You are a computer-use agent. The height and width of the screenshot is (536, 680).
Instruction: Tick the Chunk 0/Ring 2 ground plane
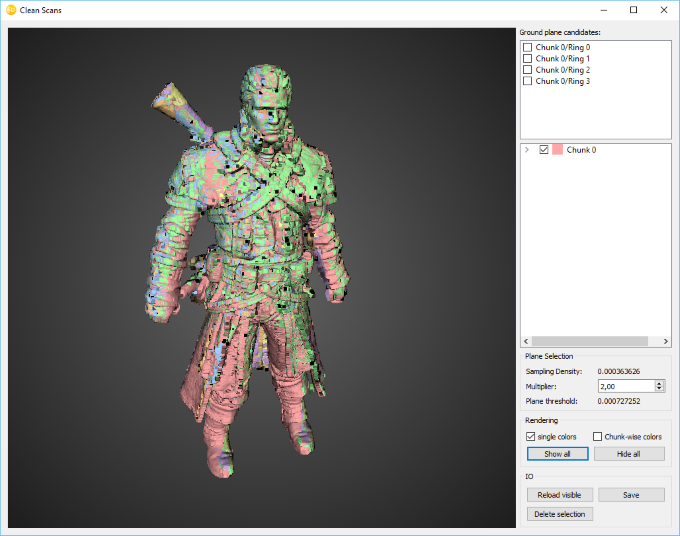click(x=528, y=70)
